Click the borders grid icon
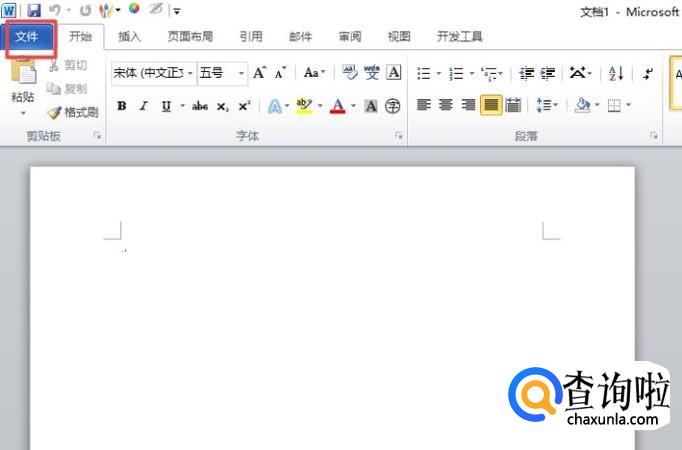682x450 pixels. [614, 105]
